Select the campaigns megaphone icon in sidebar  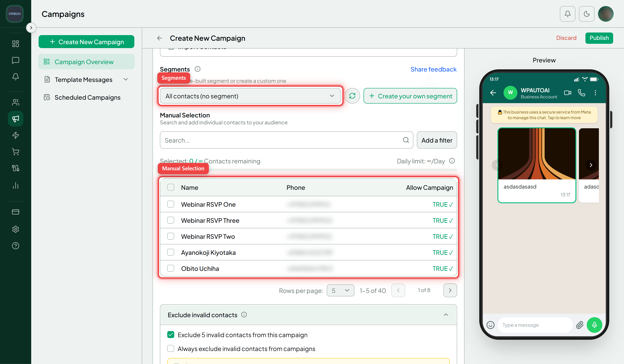[16, 119]
